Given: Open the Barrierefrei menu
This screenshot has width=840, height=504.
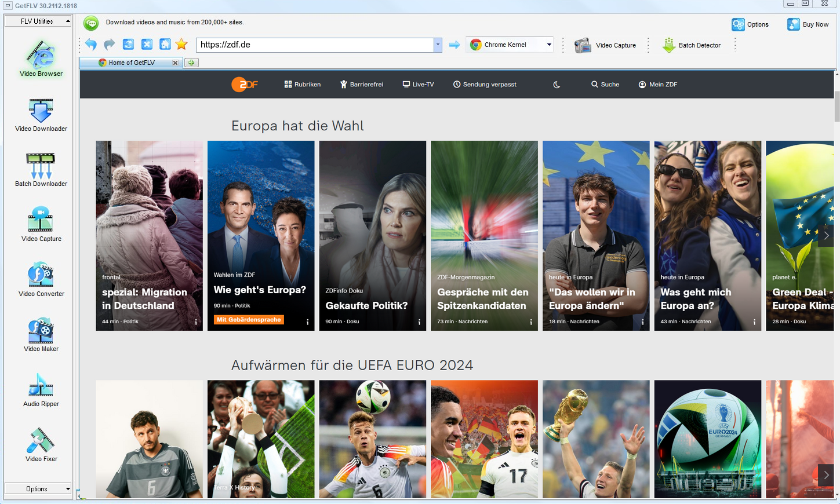Looking at the screenshot, I should [362, 85].
